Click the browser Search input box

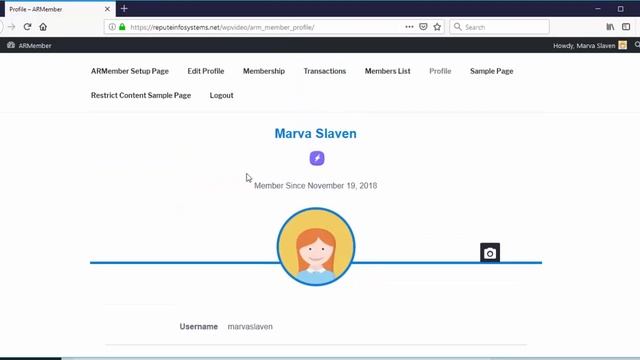(x=499, y=27)
